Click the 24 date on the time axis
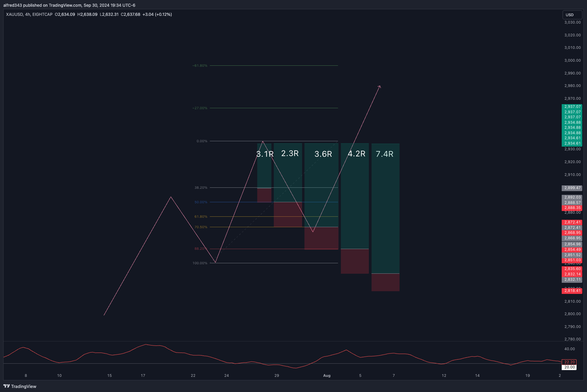The height and width of the screenshot is (392, 587). click(227, 375)
